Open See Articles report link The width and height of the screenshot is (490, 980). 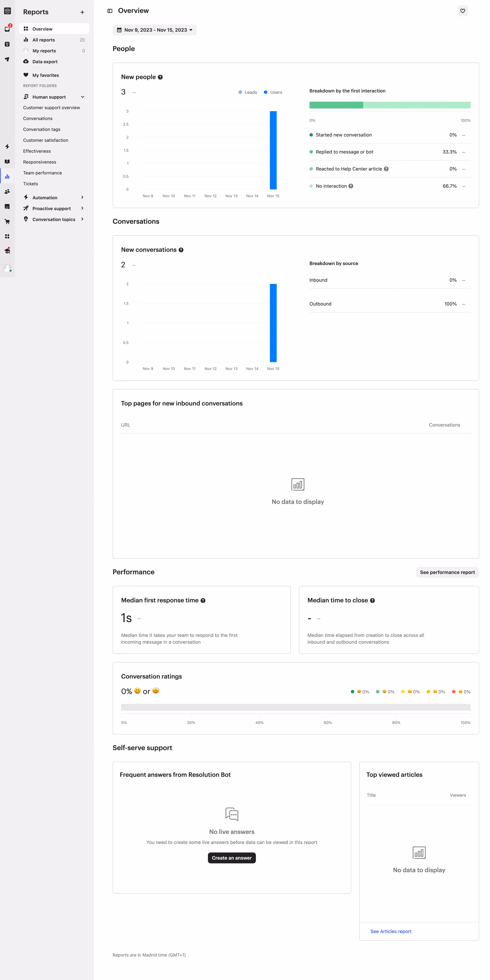pos(391,931)
